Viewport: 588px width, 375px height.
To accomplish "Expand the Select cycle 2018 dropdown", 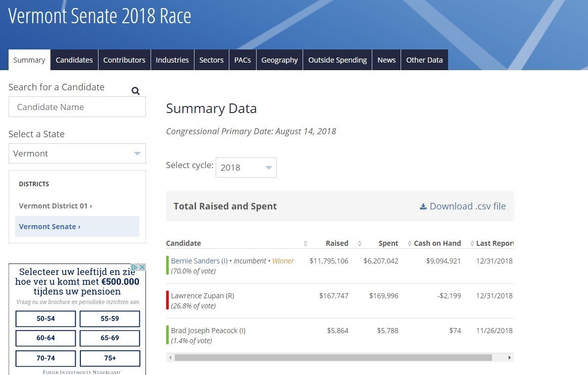I will [246, 168].
